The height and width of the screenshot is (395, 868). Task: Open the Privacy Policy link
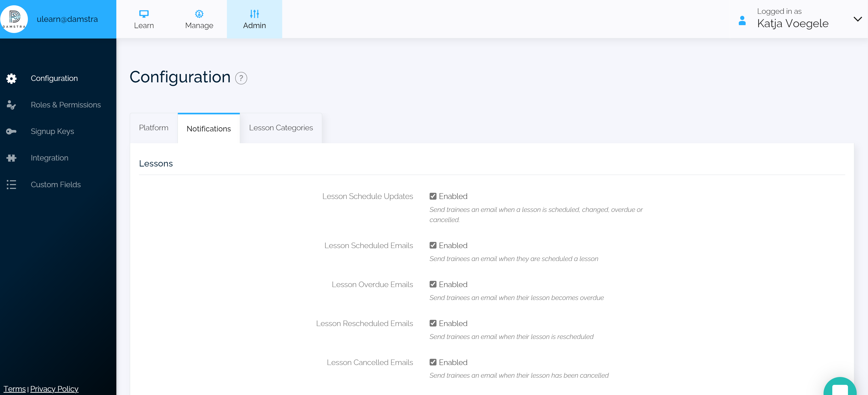[54, 389]
